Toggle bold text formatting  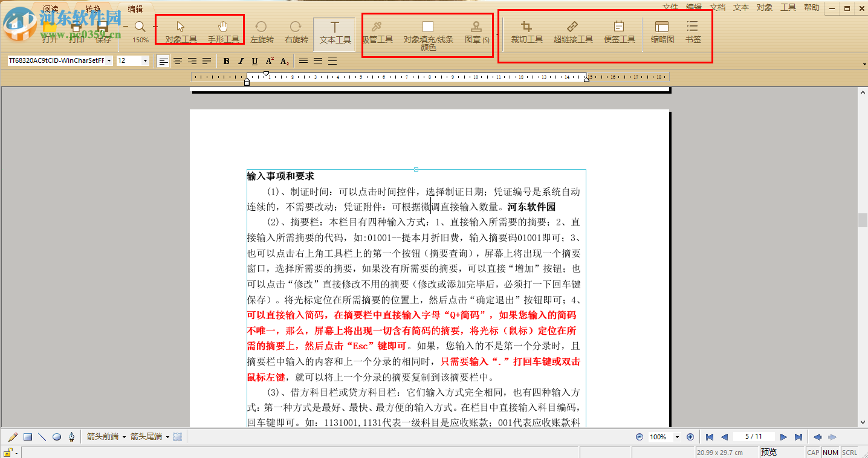click(226, 60)
